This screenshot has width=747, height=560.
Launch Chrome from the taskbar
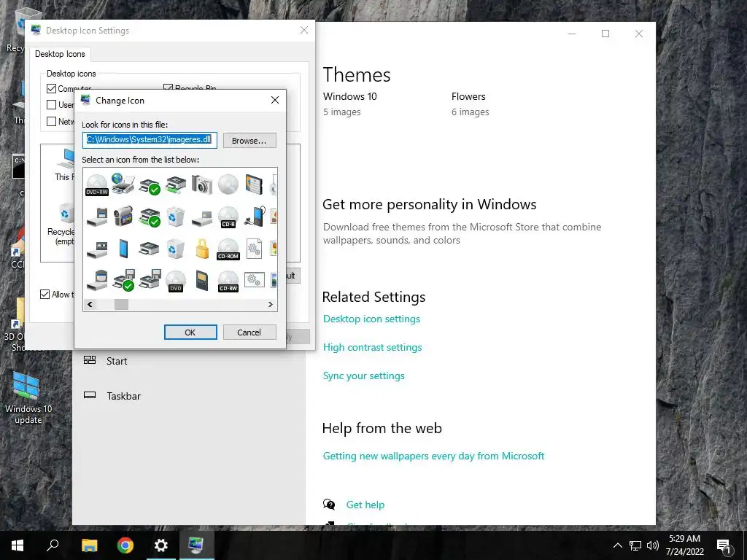(x=125, y=545)
